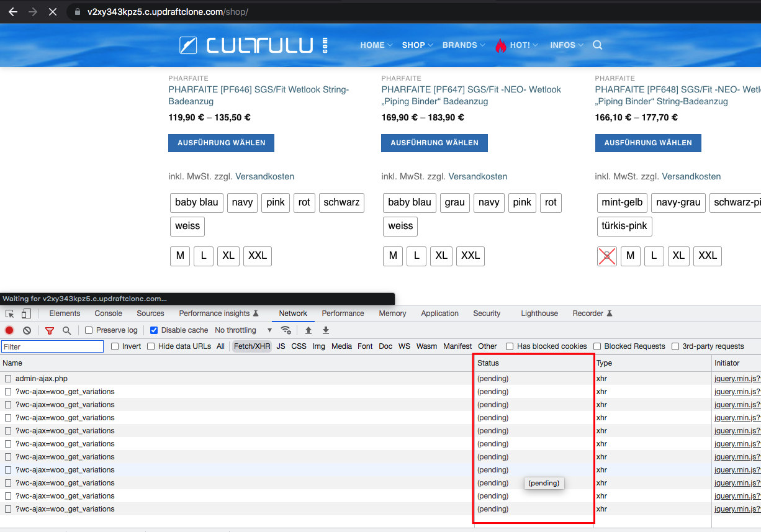Choose AUSFÜHRUNG WÄHLEN for the PF647 product
Screen dimensions: 761x532
[x=435, y=143]
